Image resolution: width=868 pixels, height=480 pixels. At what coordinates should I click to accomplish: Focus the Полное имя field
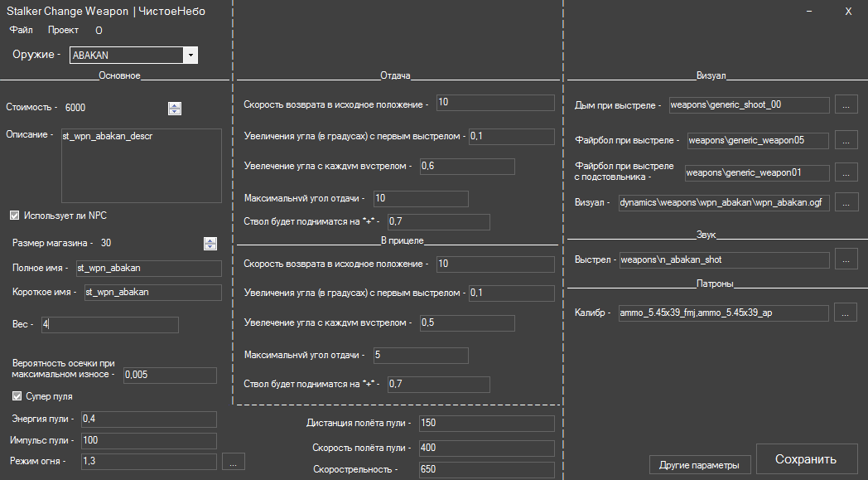[149, 269]
